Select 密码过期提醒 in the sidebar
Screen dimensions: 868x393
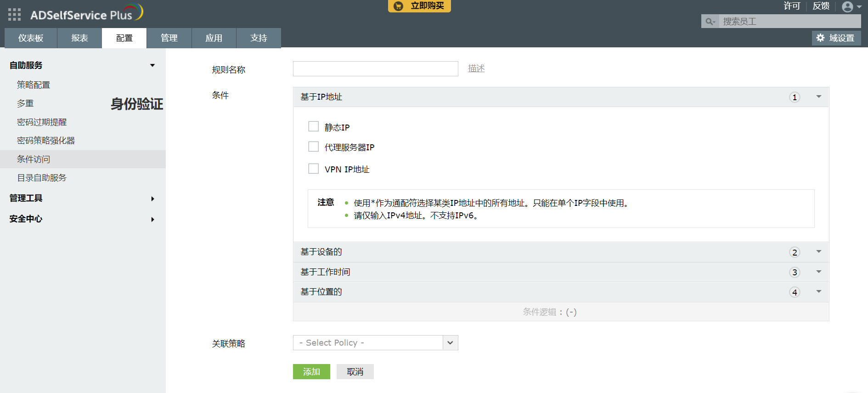point(42,122)
